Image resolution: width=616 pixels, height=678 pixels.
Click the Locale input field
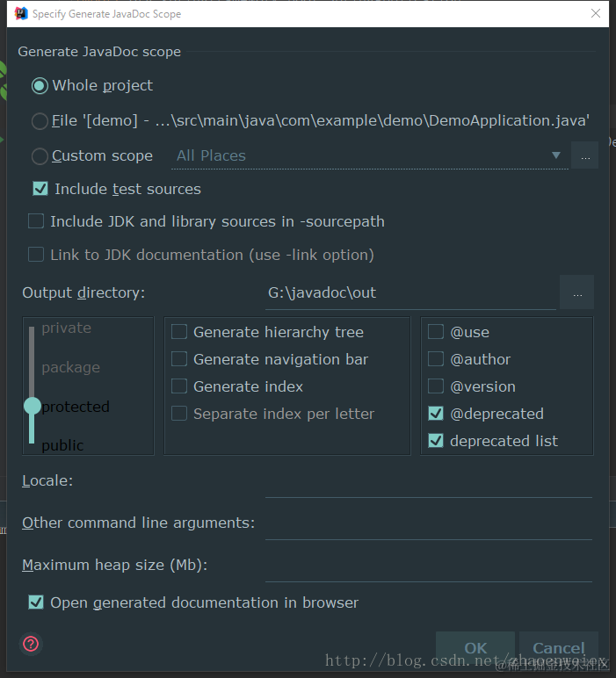pos(429,483)
